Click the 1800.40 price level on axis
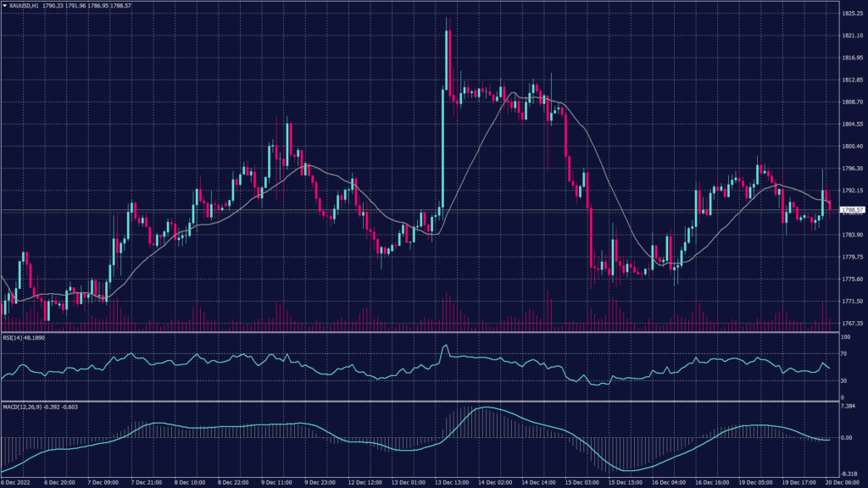The image size is (868, 488). point(852,147)
